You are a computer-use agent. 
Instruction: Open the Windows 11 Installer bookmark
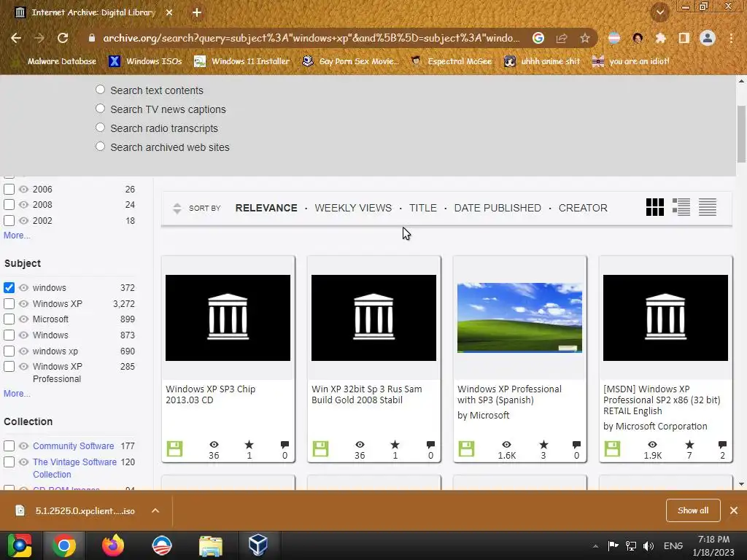(242, 61)
